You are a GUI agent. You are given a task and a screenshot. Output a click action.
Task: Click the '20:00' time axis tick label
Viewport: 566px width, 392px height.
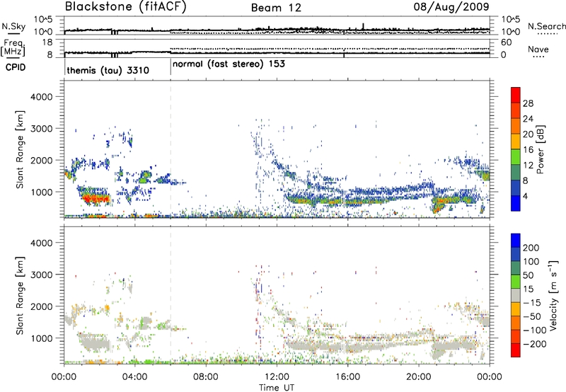[x=419, y=377]
